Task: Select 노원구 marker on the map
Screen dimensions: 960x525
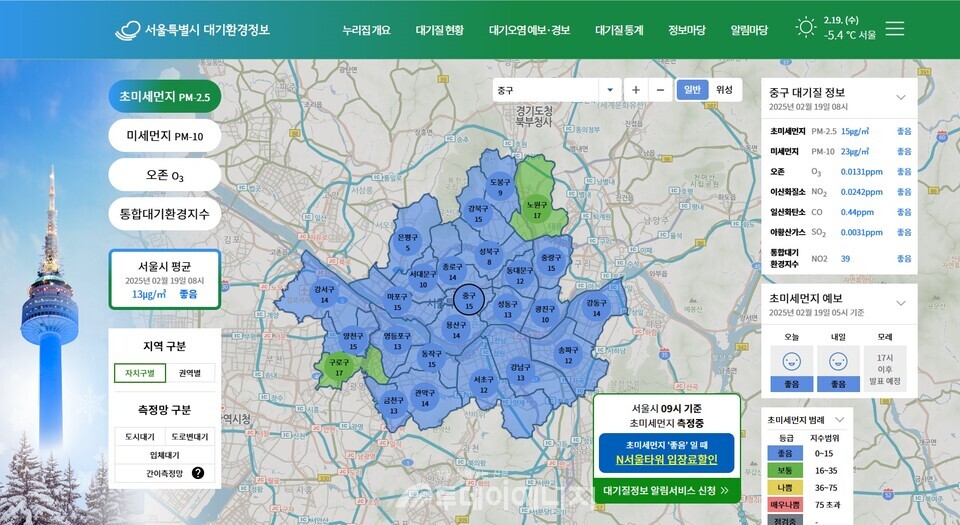Action: 537,210
